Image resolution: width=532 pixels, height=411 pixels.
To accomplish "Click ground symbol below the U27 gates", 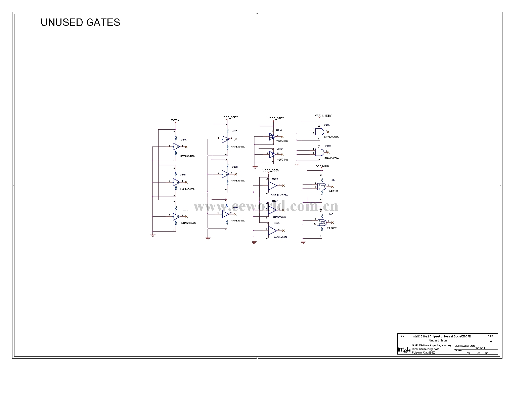I will point(153,235).
